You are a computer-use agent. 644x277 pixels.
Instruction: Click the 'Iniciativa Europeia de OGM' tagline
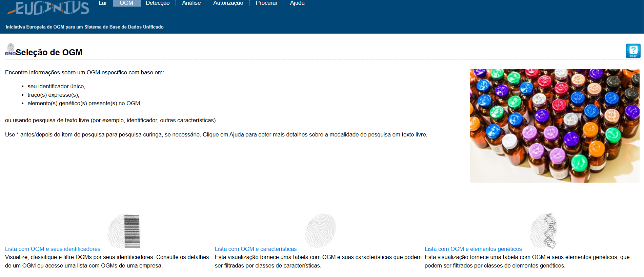[84, 27]
